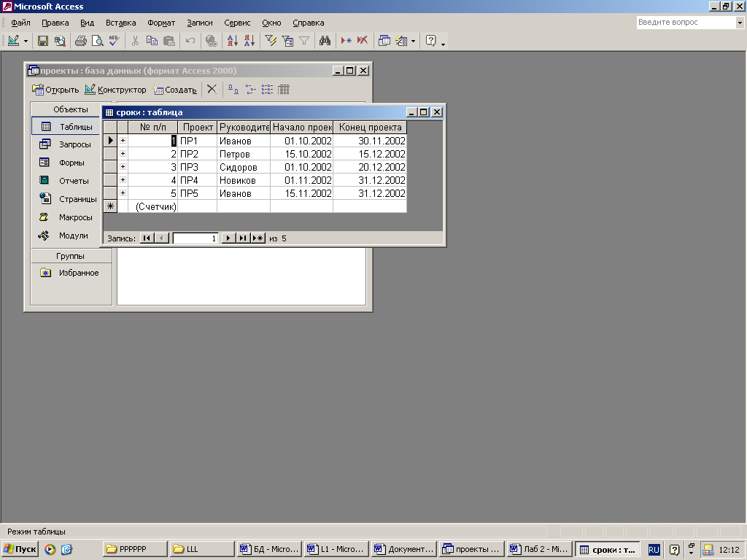Click the Открыть button in database window
The width and height of the screenshot is (747, 560).
(x=55, y=90)
